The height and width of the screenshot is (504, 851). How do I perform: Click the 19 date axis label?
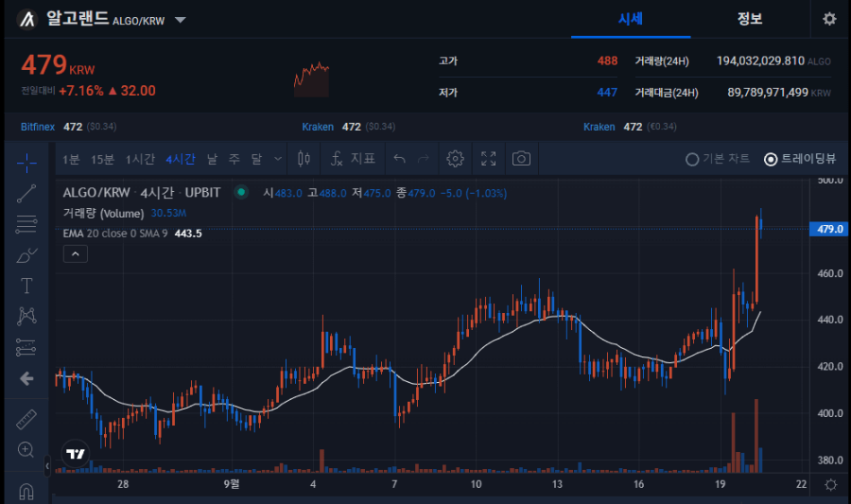click(x=721, y=484)
